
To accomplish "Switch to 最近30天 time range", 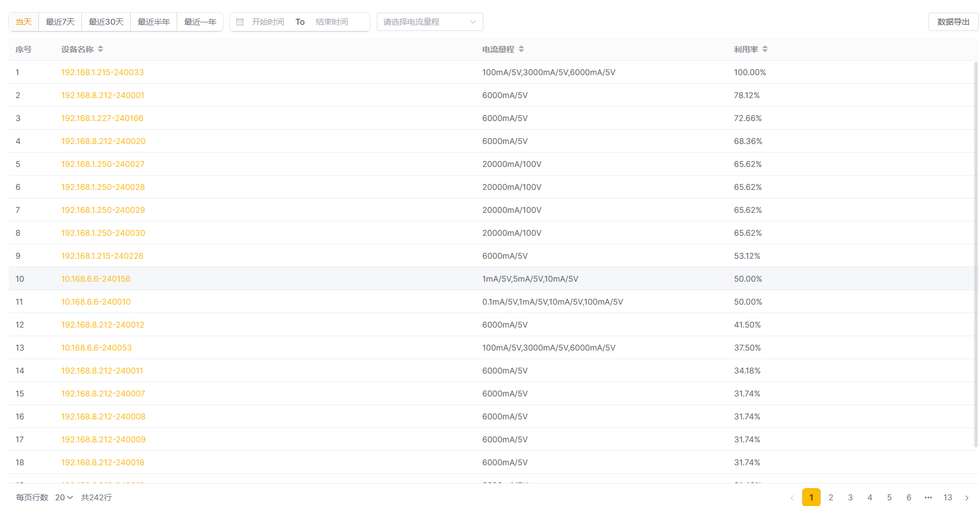I will [x=106, y=22].
